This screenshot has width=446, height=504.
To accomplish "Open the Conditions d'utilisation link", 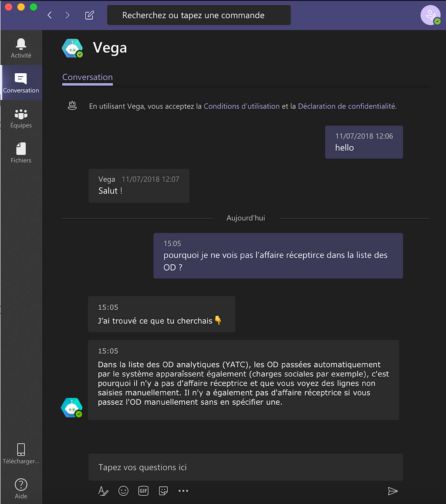I will 242,106.
